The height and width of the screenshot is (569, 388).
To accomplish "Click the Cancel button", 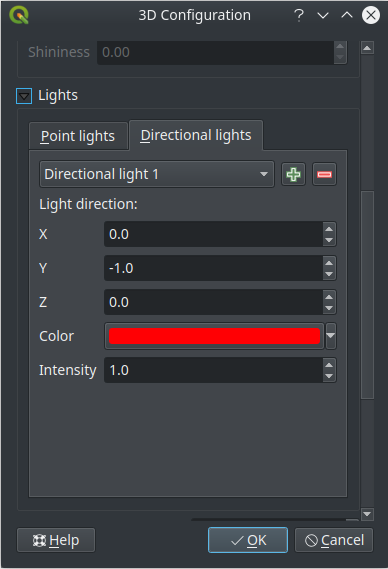I will pos(334,540).
